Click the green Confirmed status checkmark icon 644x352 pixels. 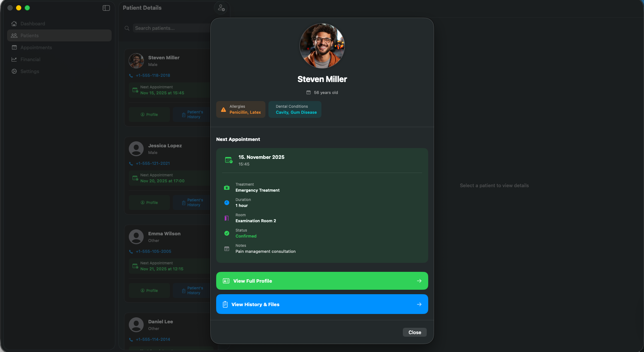(227, 233)
